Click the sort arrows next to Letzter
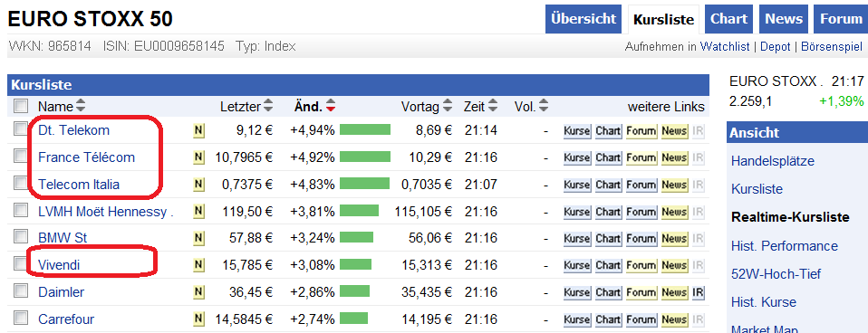 pos(268,106)
